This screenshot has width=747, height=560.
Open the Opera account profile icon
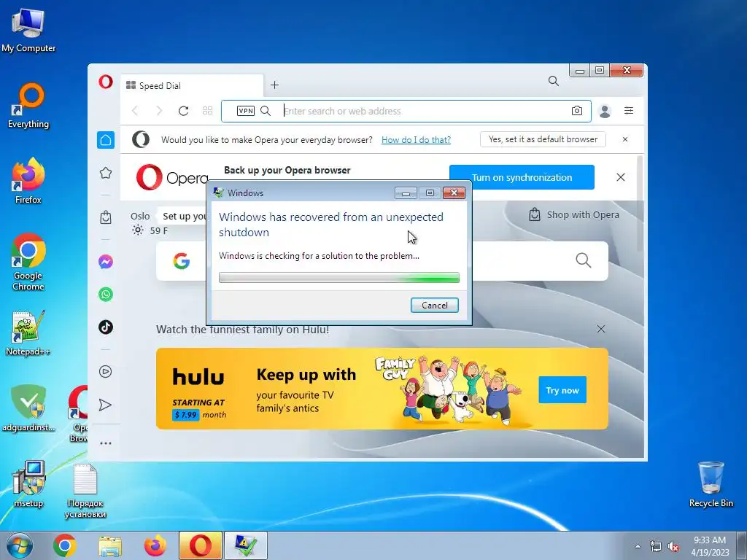click(x=605, y=111)
